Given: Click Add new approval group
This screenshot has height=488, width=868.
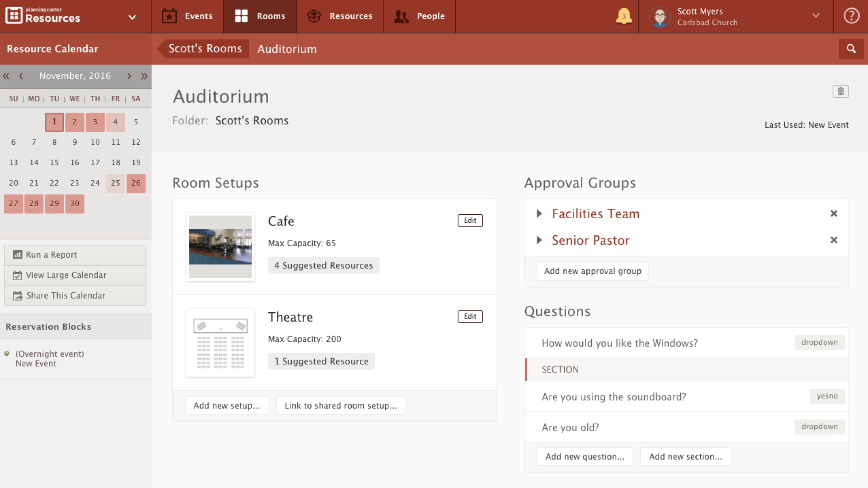Looking at the screenshot, I should coord(592,271).
